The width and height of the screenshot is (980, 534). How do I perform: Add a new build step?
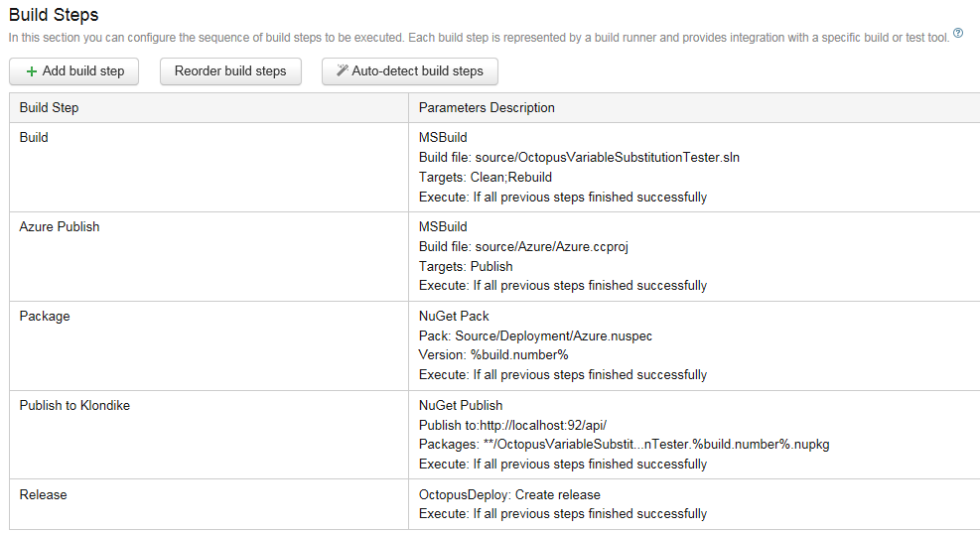point(74,71)
